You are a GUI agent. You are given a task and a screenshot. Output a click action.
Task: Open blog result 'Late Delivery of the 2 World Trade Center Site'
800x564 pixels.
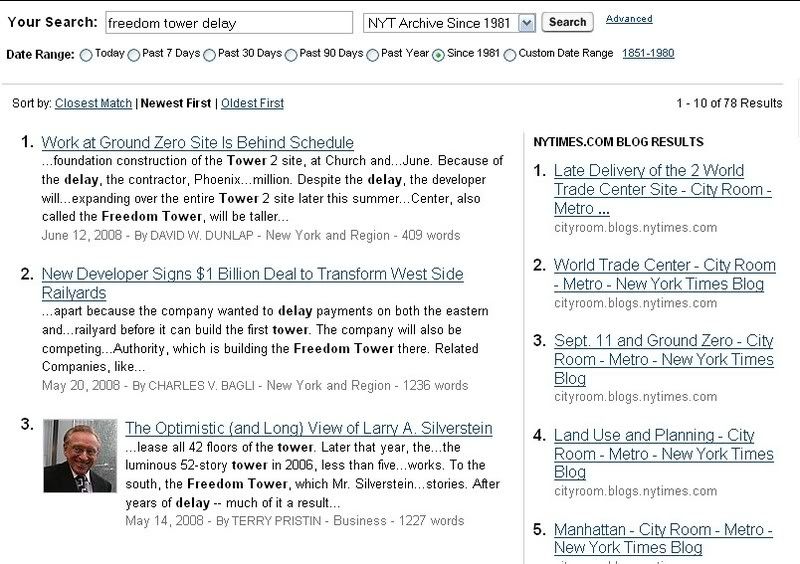pyautogui.click(x=662, y=189)
